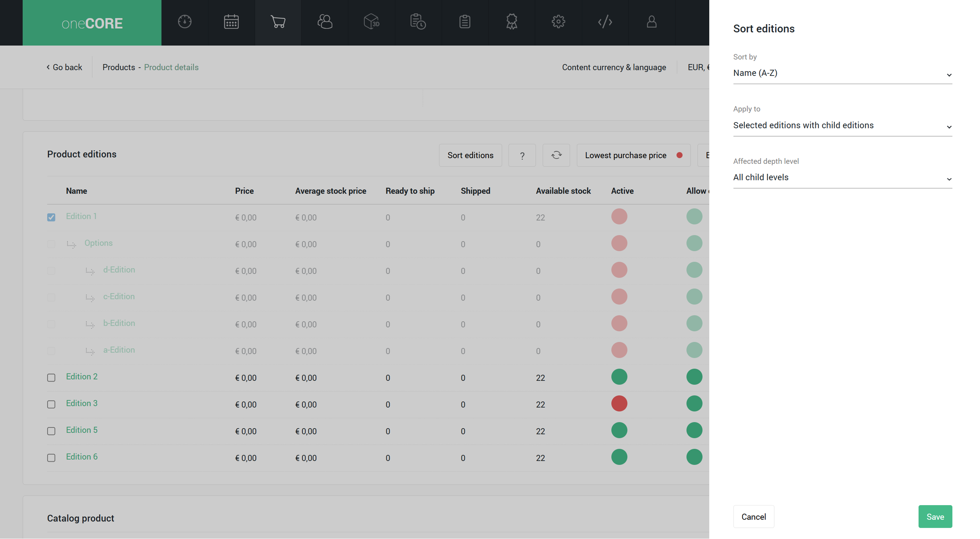Viewport: 980px width, 539px height.
Task: Click the shopping cart nav icon
Action: (x=278, y=22)
